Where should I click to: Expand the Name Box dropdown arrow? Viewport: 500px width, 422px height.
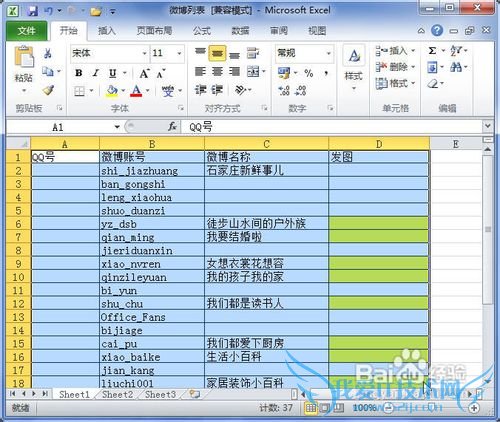pyautogui.click(x=117, y=127)
